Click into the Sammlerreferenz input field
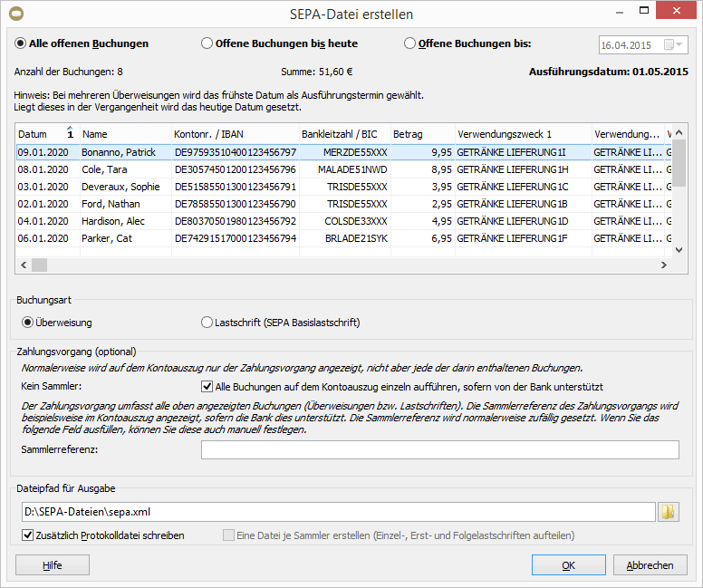The width and height of the screenshot is (703, 588). pos(439,450)
